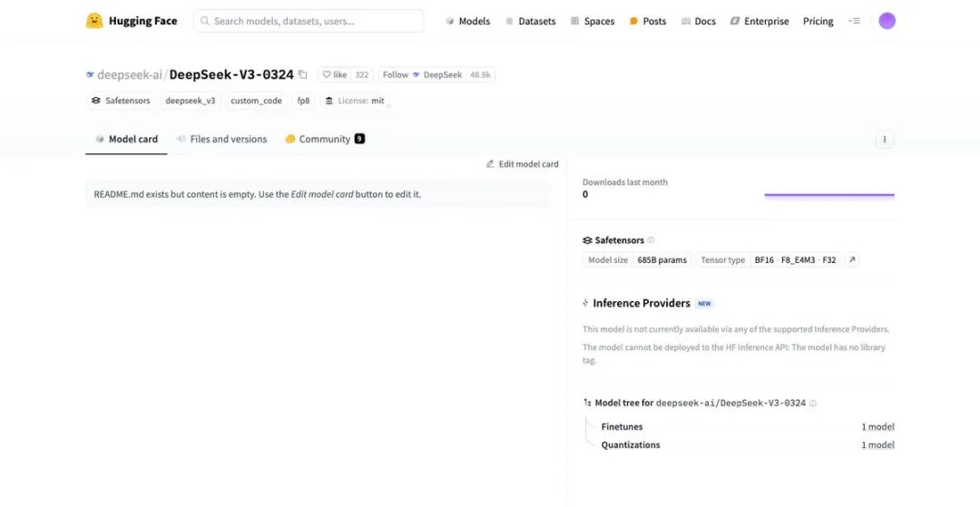
Task: Select the deepseek_v3 tag
Action: (x=190, y=101)
